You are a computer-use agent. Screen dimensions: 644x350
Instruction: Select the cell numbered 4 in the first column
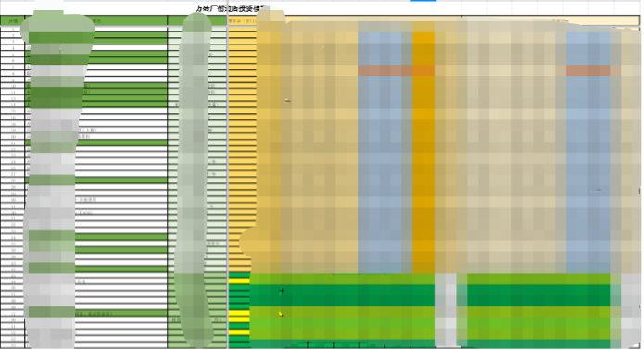[13, 48]
